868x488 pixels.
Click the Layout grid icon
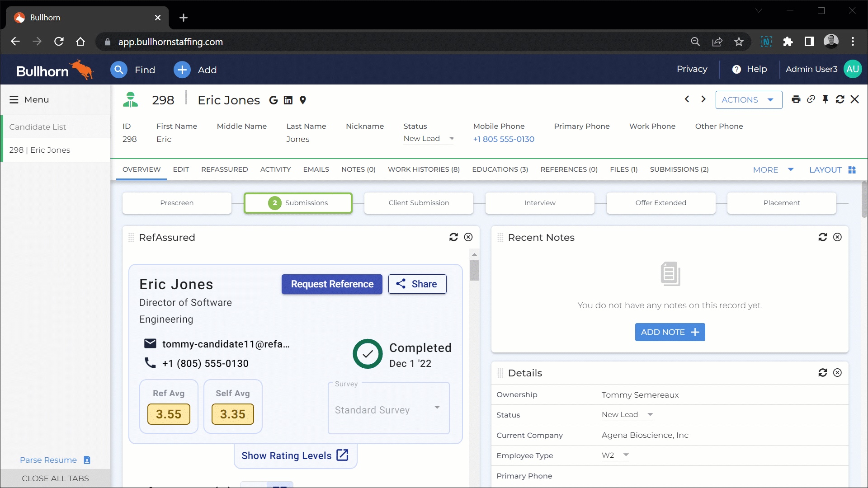(x=852, y=170)
